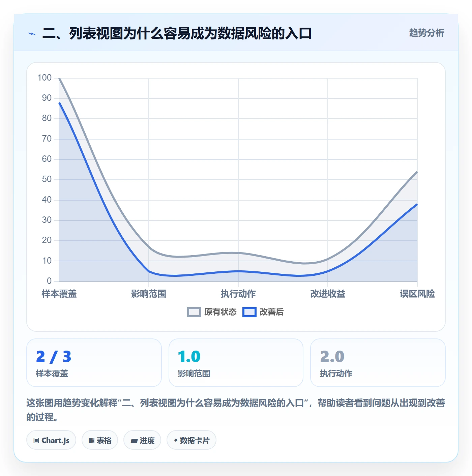This screenshot has width=472, height=476.
Task: Click the 100 y-axis tick value
Action: (45, 78)
